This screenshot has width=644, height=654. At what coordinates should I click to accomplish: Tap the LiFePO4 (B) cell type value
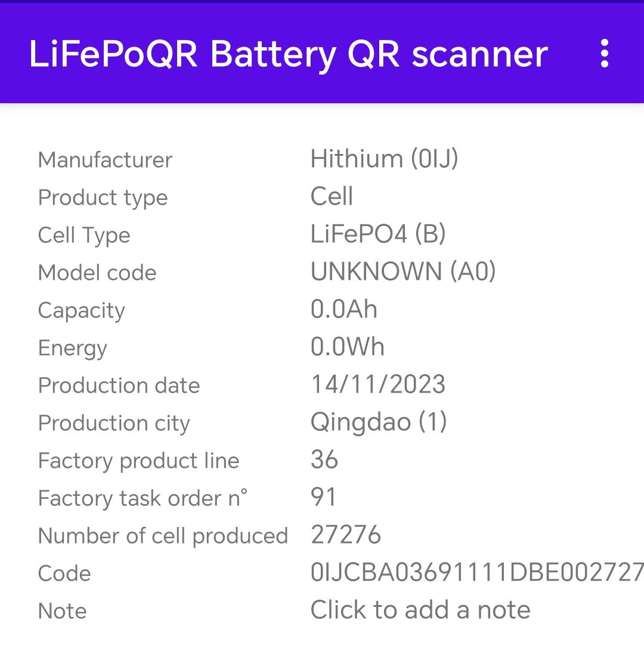378,234
